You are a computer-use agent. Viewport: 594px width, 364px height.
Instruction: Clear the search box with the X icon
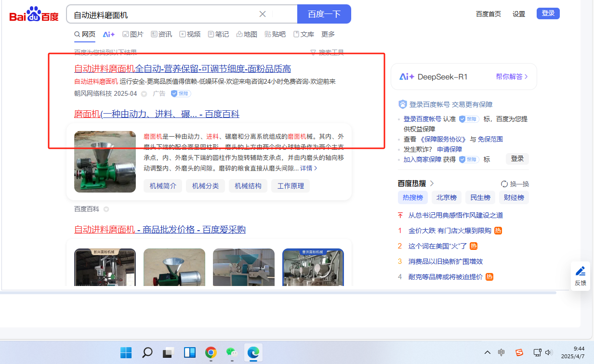pyautogui.click(x=263, y=14)
